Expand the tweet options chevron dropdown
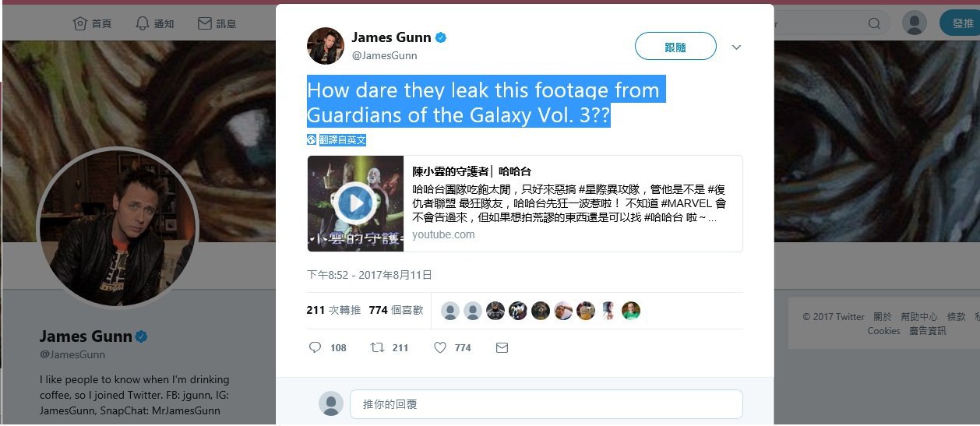 click(736, 48)
